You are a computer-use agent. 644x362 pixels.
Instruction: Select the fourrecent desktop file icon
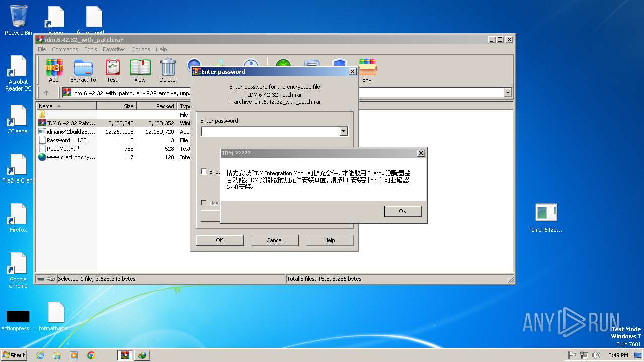click(x=94, y=20)
